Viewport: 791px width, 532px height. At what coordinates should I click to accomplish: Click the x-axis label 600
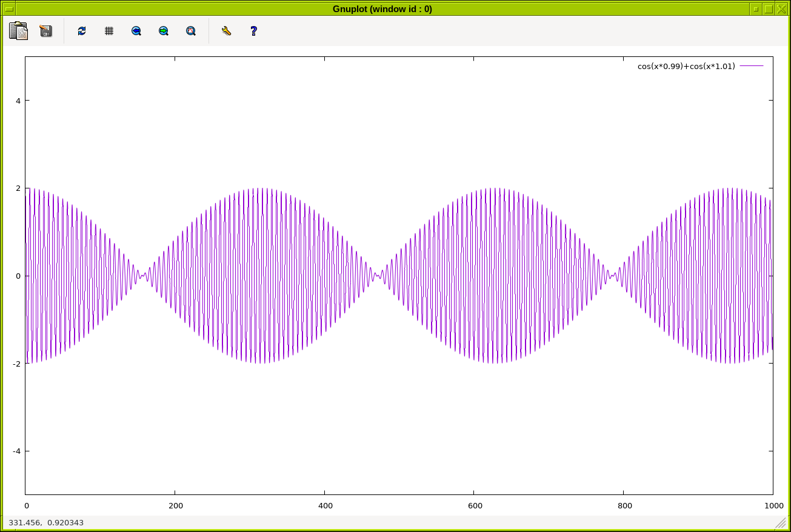point(475,506)
